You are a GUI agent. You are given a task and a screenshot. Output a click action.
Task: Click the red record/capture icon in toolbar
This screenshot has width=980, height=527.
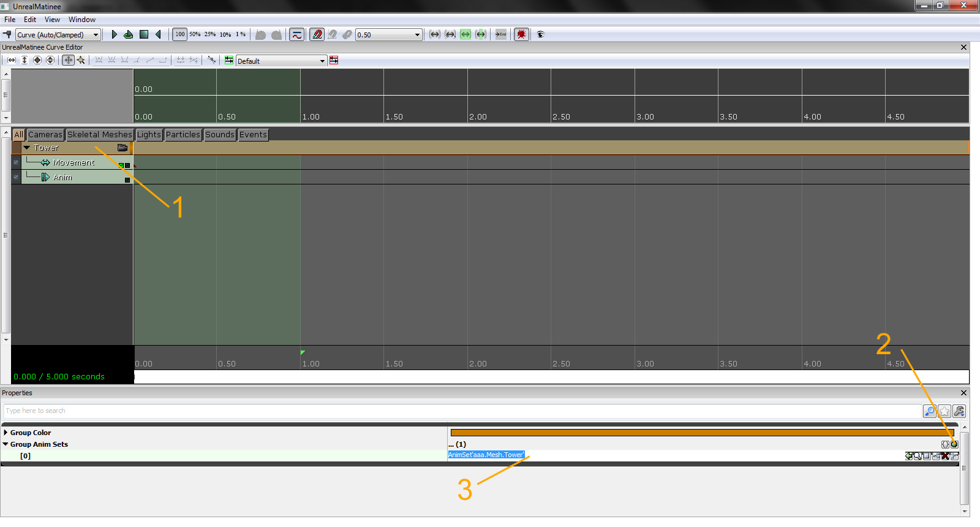coord(521,34)
